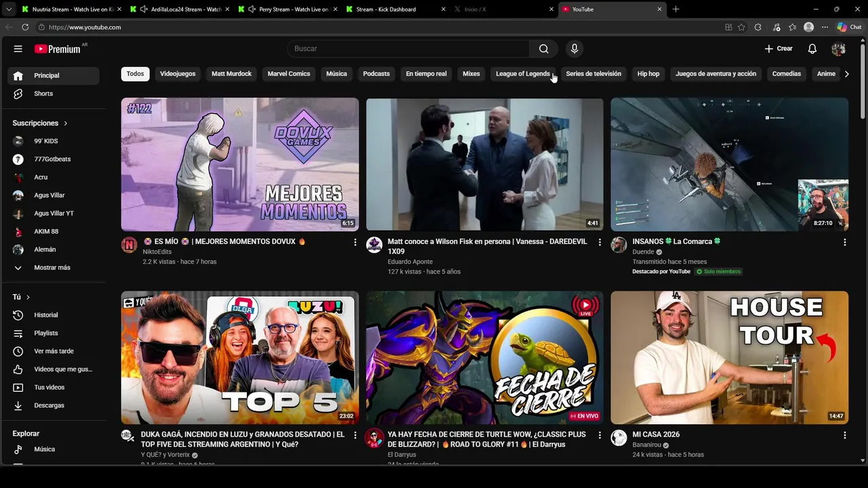Open the Eduardo Aponte channel link
This screenshot has height=488, width=868.
point(410,262)
